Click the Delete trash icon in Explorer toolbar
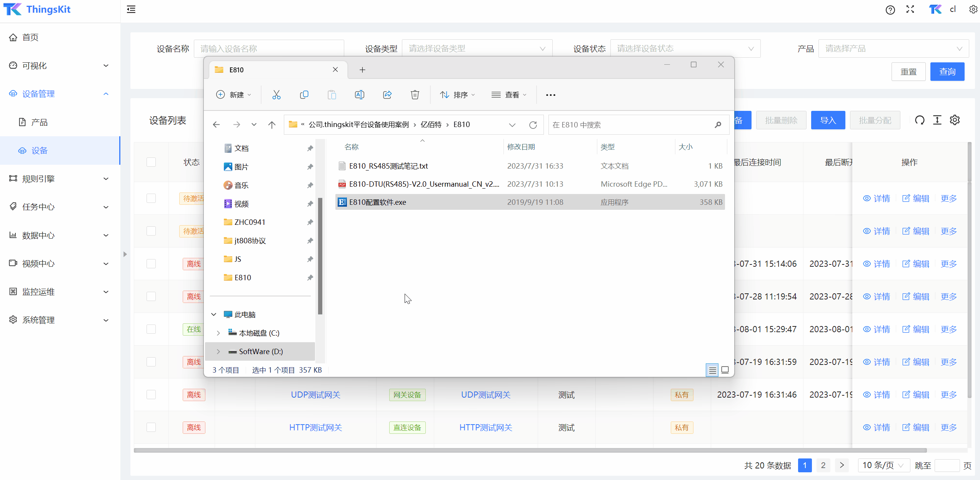Image resolution: width=980 pixels, height=480 pixels. click(x=415, y=95)
